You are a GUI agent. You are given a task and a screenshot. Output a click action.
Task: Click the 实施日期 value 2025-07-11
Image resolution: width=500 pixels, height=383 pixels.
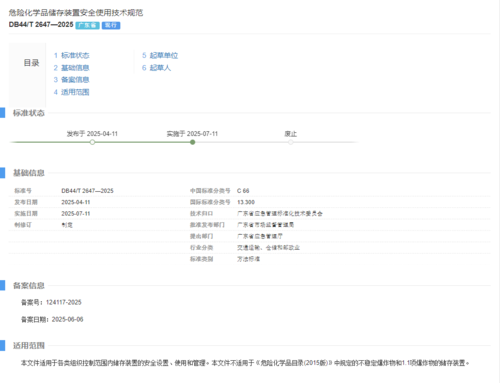pos(76,213)
